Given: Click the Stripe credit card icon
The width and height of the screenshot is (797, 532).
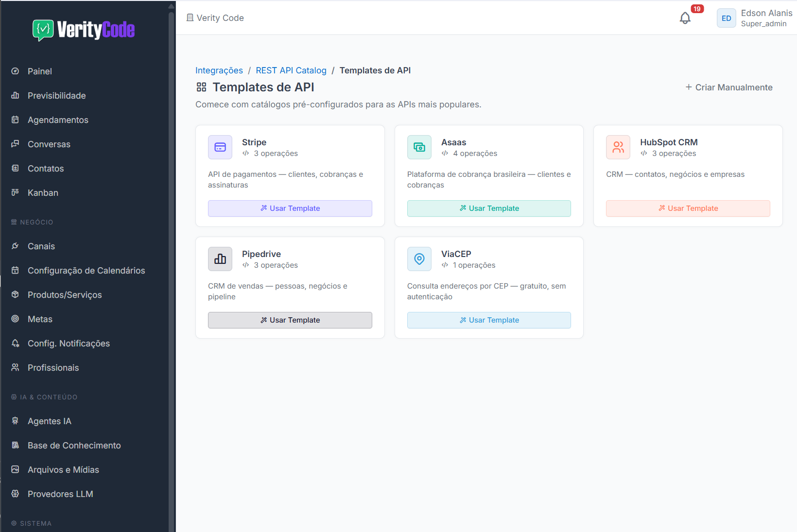Looking at the screenshot, I should click(220, 147).
